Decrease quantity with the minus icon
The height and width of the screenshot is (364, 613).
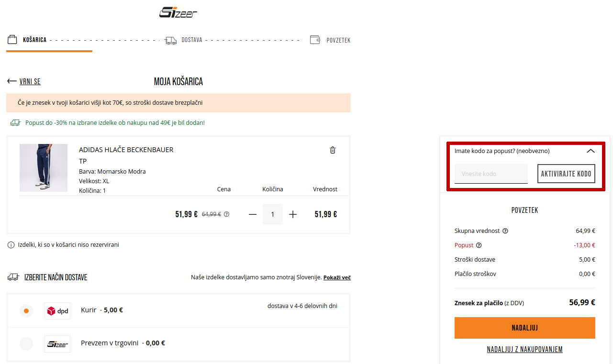coord(253,214)
